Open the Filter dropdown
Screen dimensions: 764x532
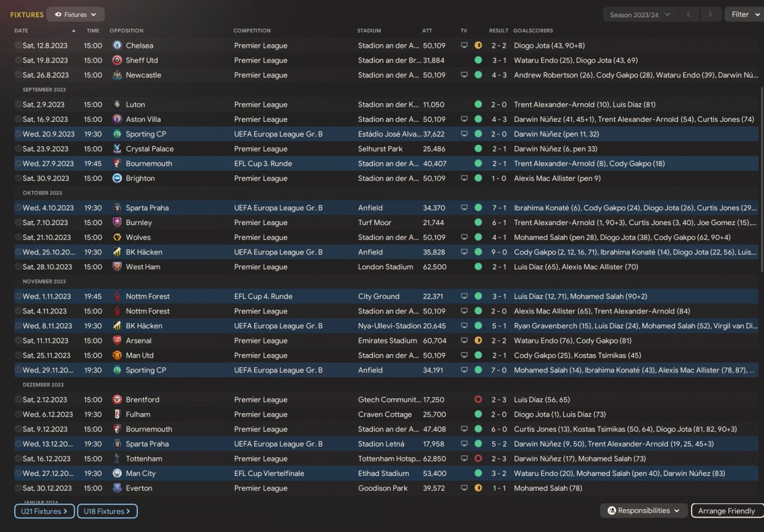tap(744, 14)
